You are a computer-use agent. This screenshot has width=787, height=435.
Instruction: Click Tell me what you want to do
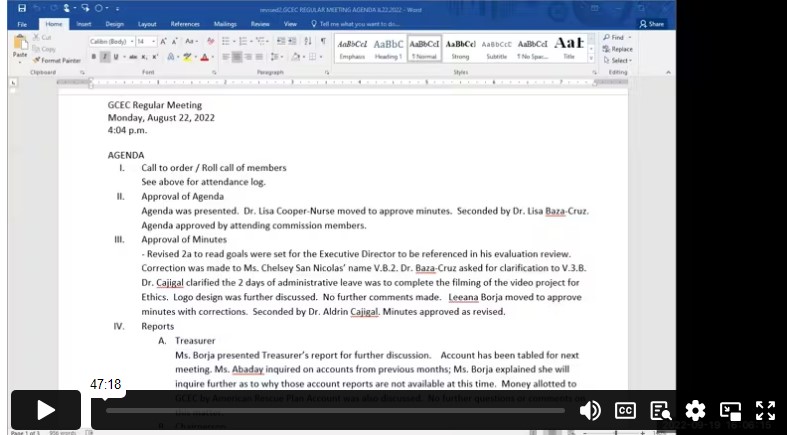[356, 24]
